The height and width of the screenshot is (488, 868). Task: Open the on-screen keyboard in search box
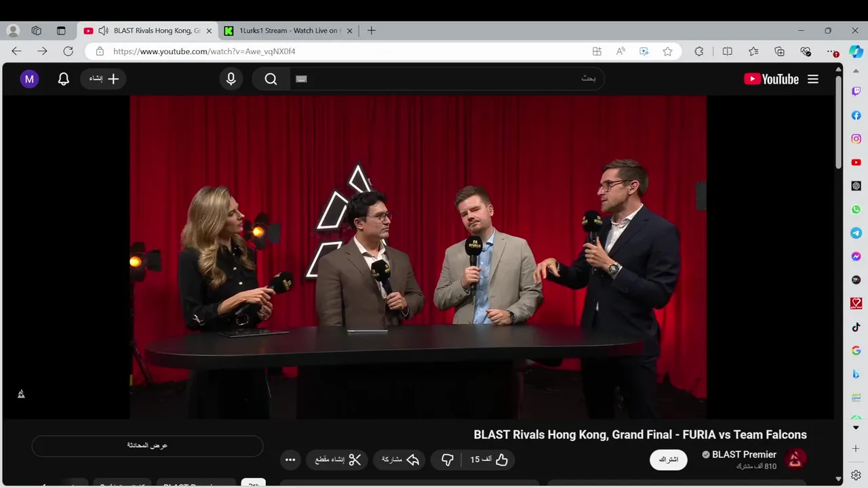(302, 79)
